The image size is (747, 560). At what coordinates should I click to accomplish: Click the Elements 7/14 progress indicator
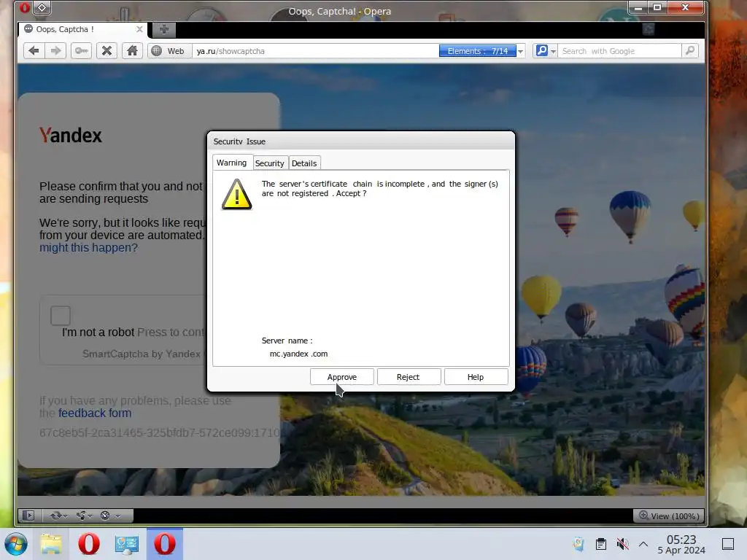[x=477, y=51]
